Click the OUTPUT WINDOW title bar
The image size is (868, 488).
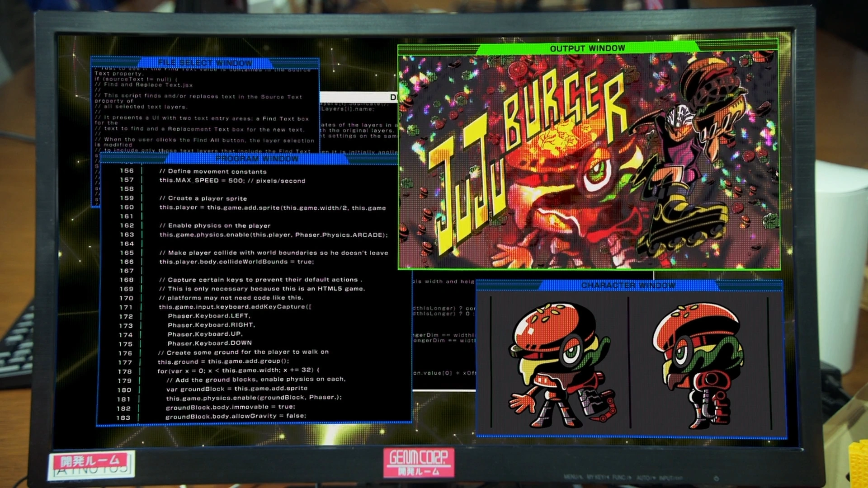(587, 48)
